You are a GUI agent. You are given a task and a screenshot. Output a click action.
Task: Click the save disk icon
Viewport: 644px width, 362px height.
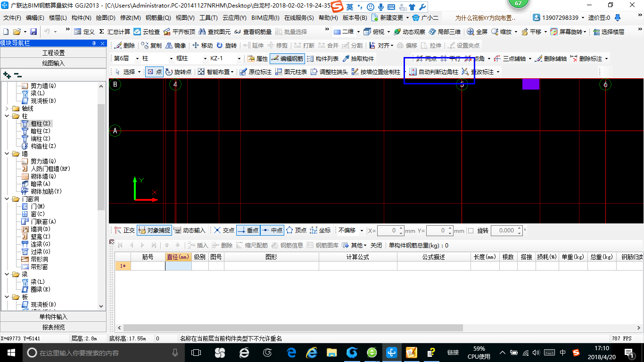(33, 32)
